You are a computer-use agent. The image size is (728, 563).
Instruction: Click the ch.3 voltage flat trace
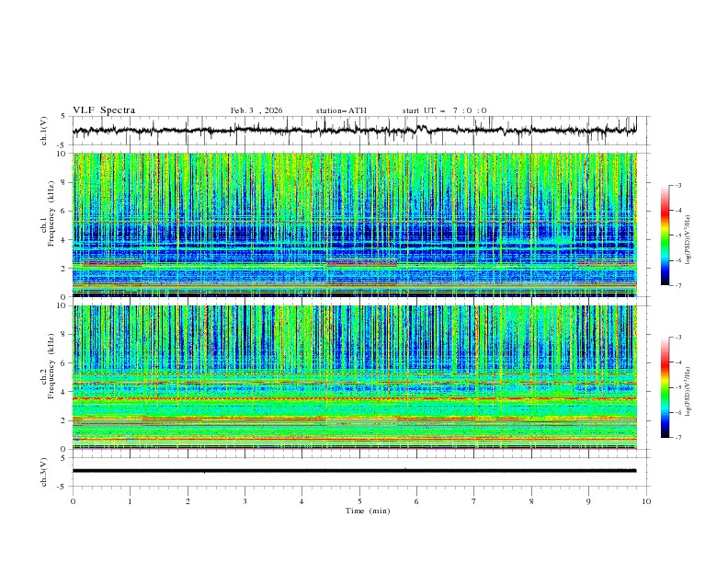click(x=358, y=470)
